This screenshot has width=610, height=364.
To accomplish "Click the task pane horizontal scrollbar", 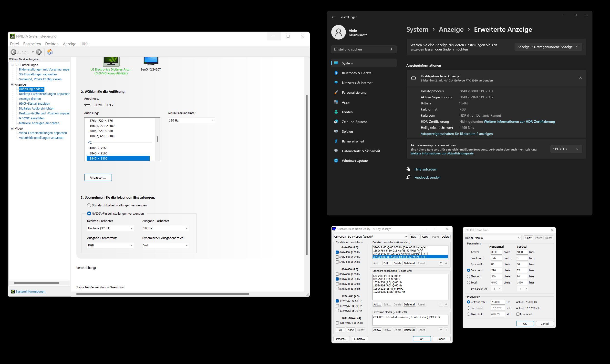I will click(37, 283).
